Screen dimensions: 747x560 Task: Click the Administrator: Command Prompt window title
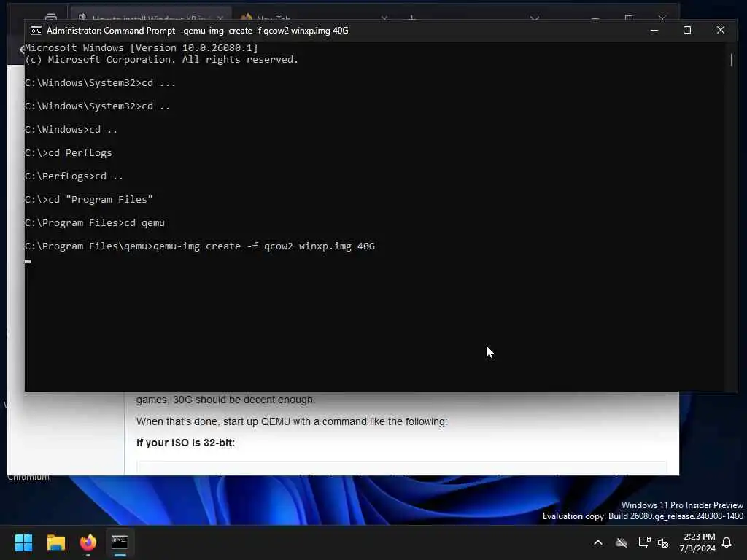coord(197,31)
